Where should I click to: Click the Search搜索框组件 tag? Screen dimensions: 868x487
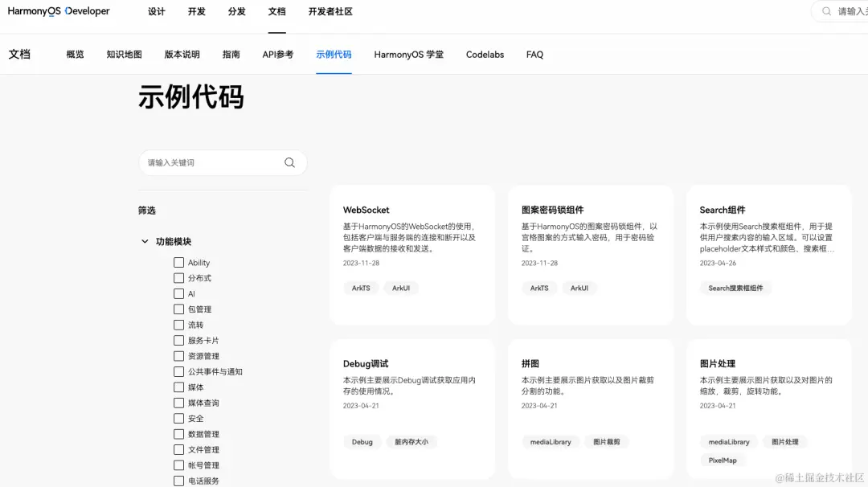tap(735, 289)
